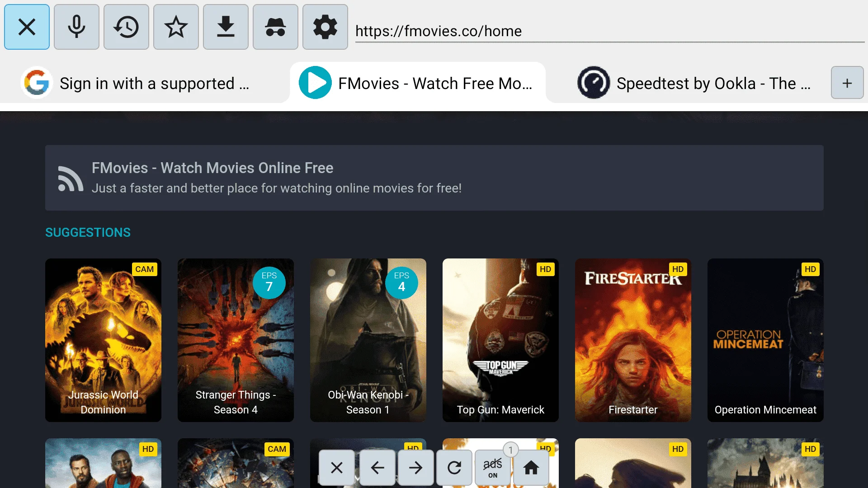Viewport: 868px width, 488px height.
Task: Click CAM badge on Jurassic World Dominion
Action: tap(144, 269)
